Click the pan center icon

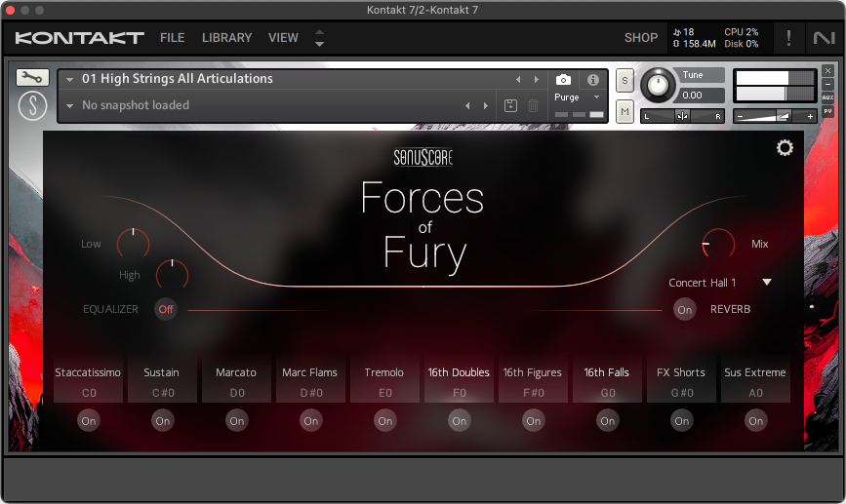[682, 116]
